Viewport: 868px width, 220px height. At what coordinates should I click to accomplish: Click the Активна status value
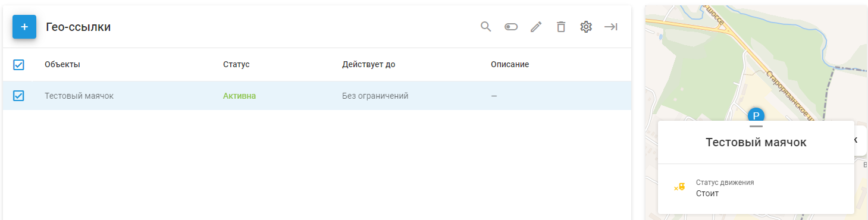pyautogui.click(x=239, y=96)
